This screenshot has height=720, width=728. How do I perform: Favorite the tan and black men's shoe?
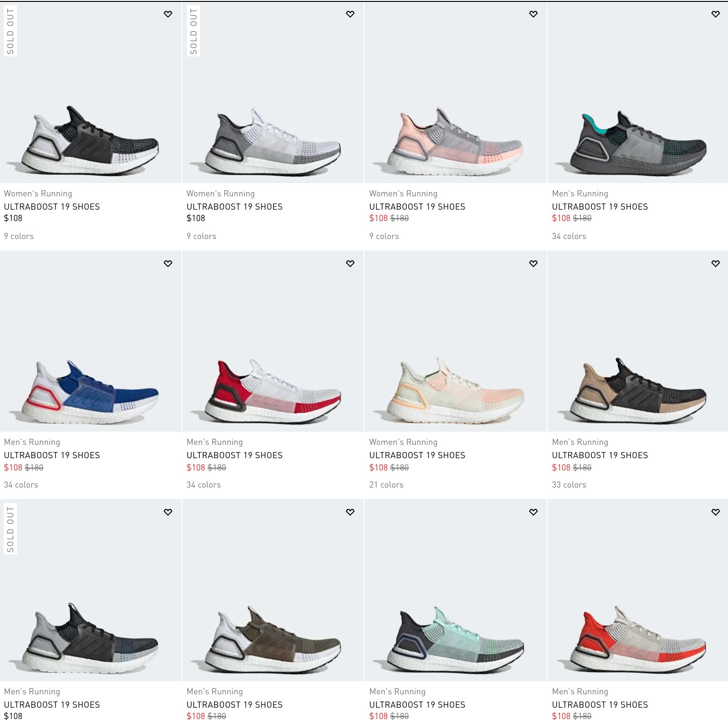(x=716, y=263)
